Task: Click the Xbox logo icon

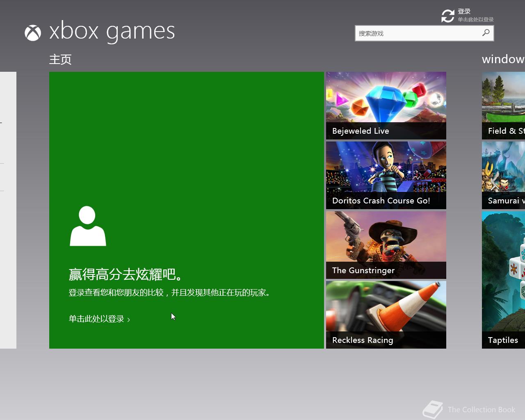Action: [33, 33]
